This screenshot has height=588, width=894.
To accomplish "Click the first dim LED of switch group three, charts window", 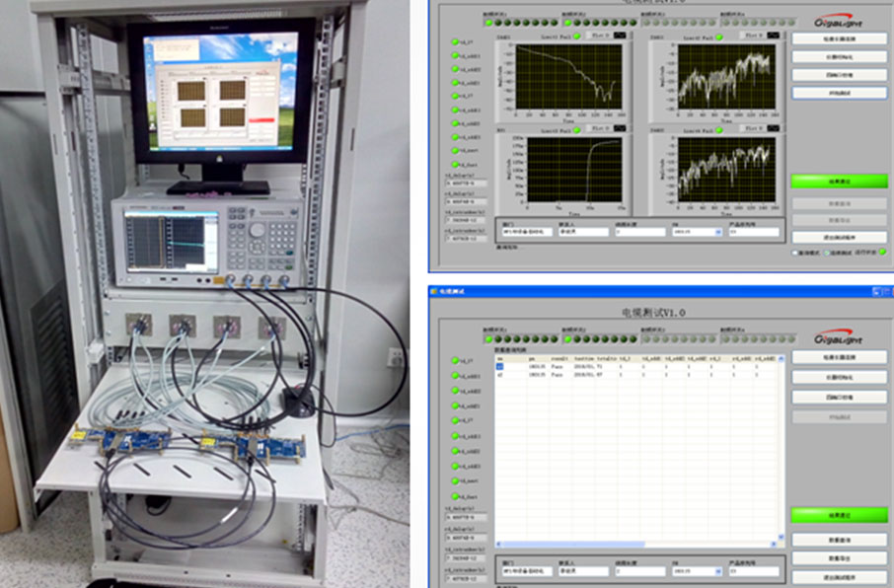I will pyautogui.click(x=647, y=23).
